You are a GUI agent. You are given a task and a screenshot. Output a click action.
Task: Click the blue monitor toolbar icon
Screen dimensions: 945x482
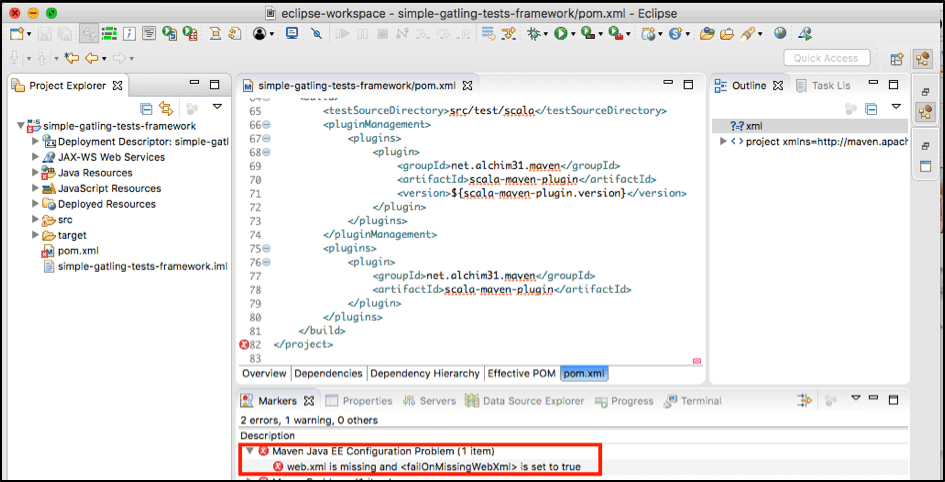(x=292, y=34)
